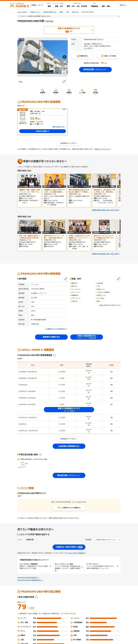Click the コンビニ score bar
Image resolution: width=138 pixels, height=644 pixels.
[x=105, y=618]
